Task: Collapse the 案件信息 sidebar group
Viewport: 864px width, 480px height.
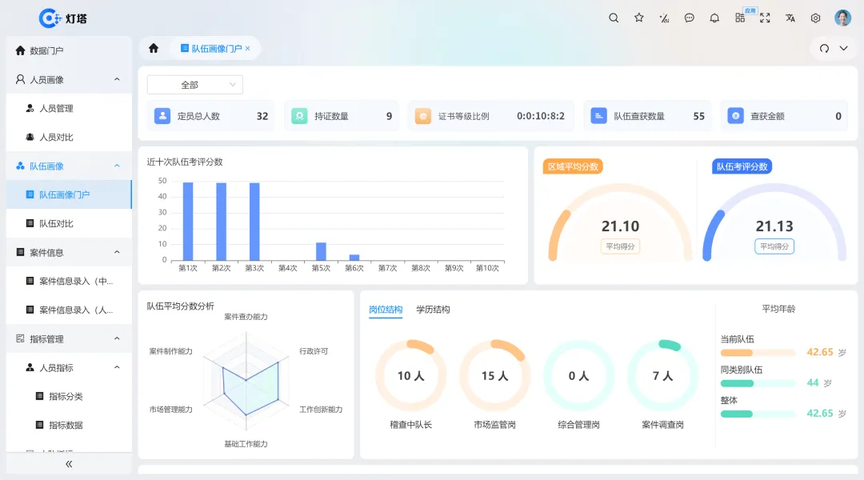Action: [117, 252]
